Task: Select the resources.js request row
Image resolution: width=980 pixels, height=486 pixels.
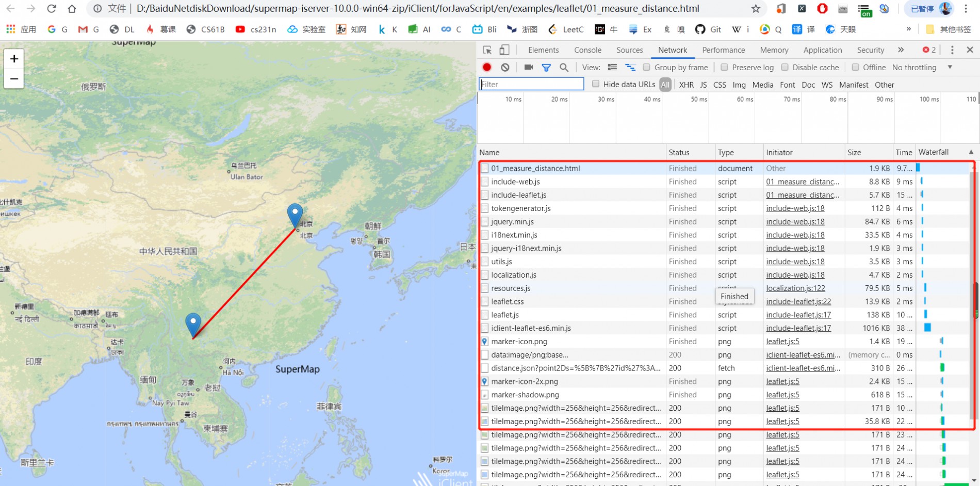Action: (723, 288)
